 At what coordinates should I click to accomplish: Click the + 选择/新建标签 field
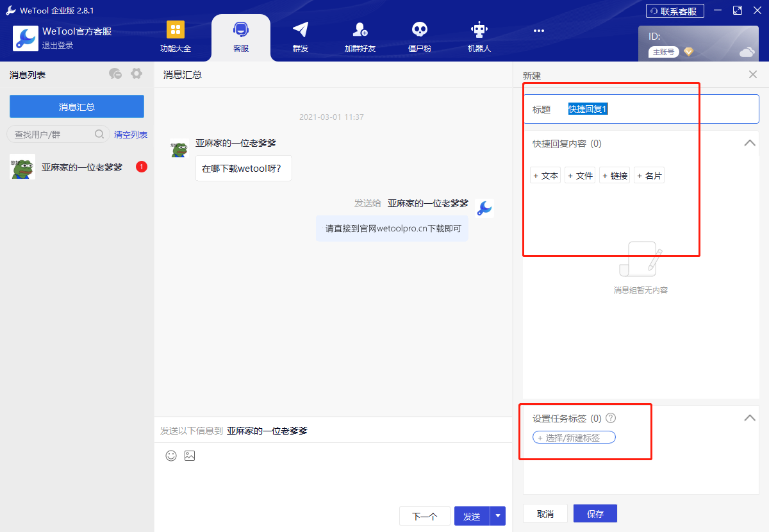(574, 437)
